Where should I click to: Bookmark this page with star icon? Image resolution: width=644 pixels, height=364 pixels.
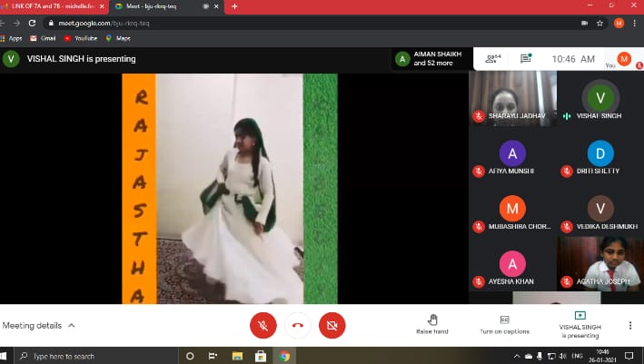(599, 24)
